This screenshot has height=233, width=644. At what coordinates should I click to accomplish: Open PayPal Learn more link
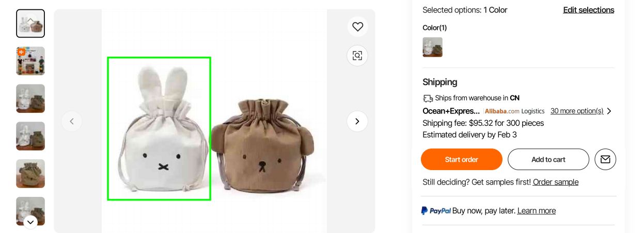coord(536,211)
